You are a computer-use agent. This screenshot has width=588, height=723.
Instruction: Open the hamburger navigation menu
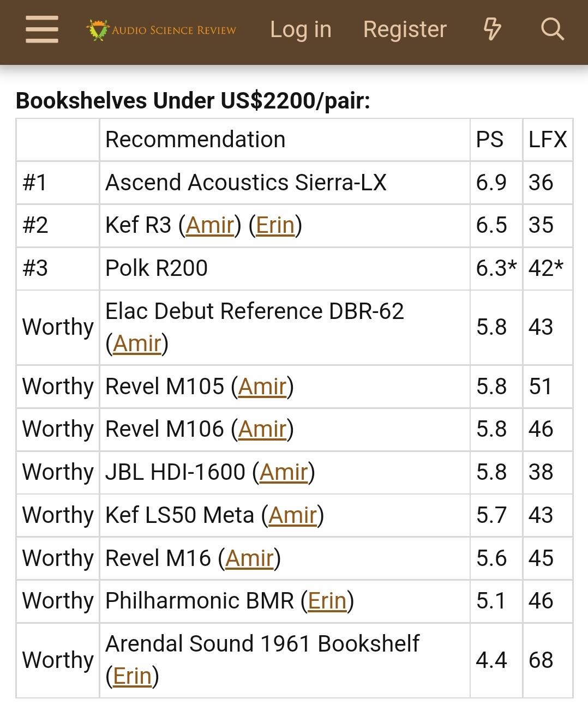(x=42, y=29)
